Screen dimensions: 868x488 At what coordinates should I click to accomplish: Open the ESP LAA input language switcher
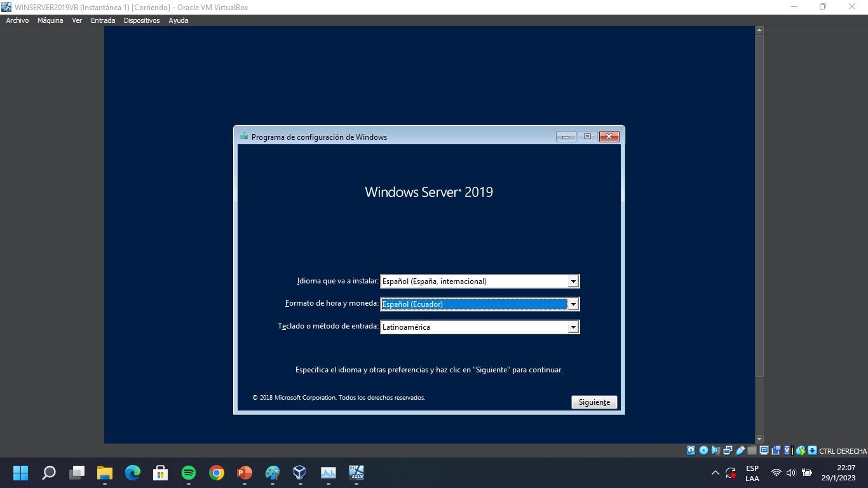coord(752,473)
